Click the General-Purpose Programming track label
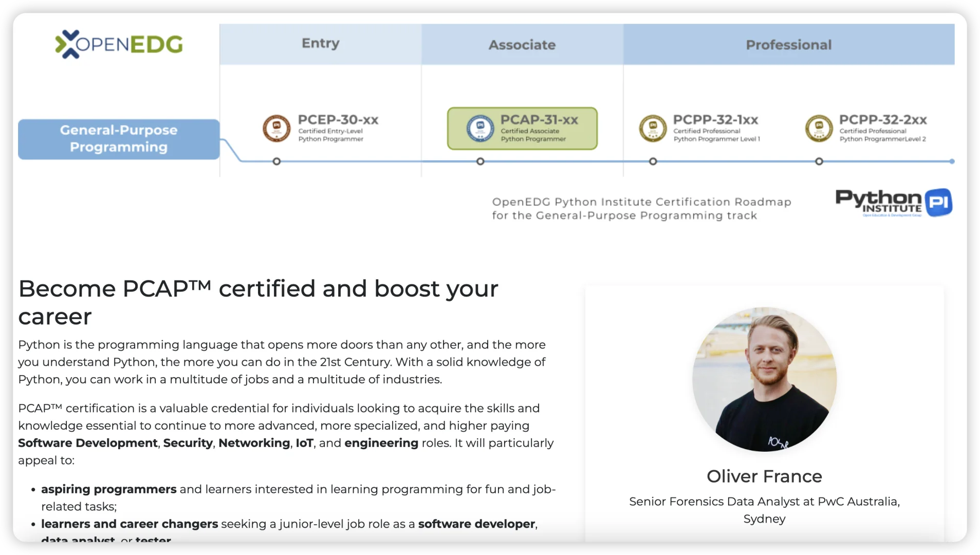This screenshot has height=555, width=980. coord(119,139)
